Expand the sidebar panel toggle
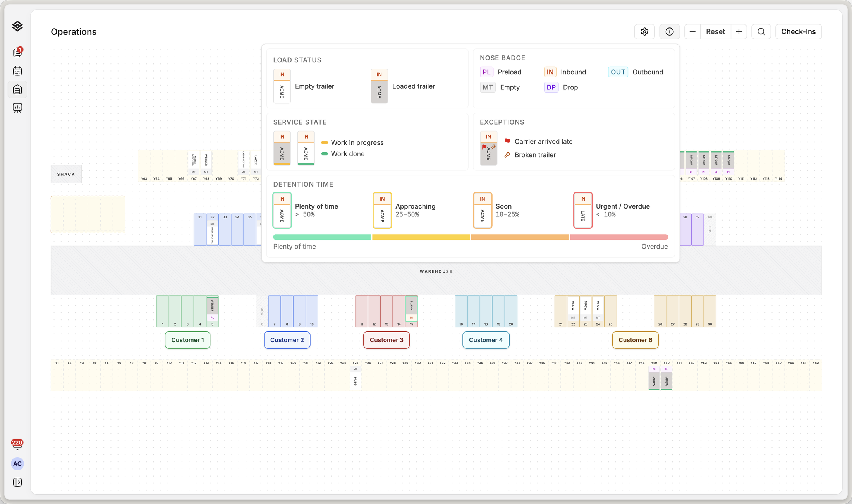The image size is (852, 504). pos(17,482)
